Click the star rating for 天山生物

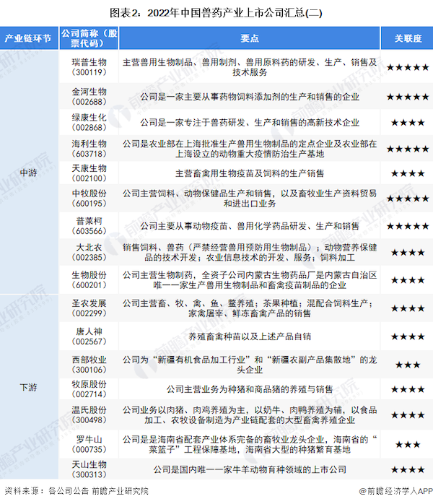coord(408,470)
